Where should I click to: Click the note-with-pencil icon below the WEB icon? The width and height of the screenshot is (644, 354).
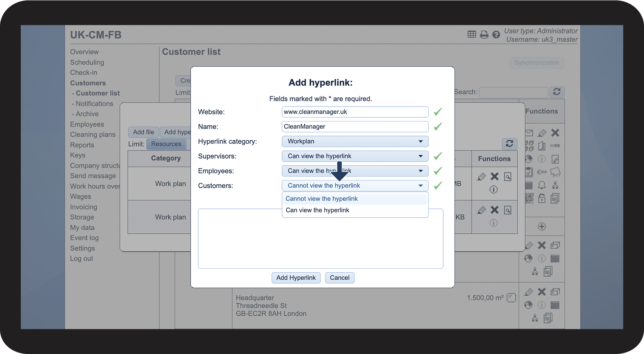coord(555,159)
